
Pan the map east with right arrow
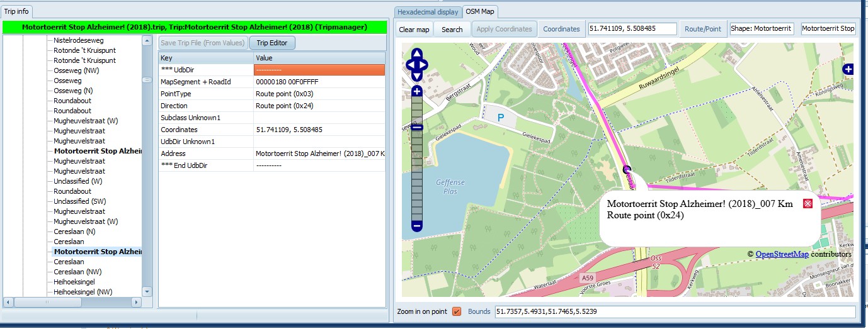pos(423,64)
